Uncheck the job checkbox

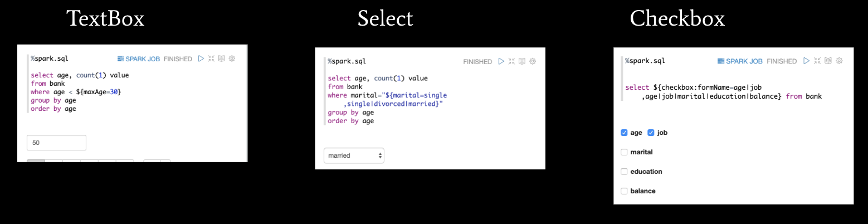click(x=651, y=133)
